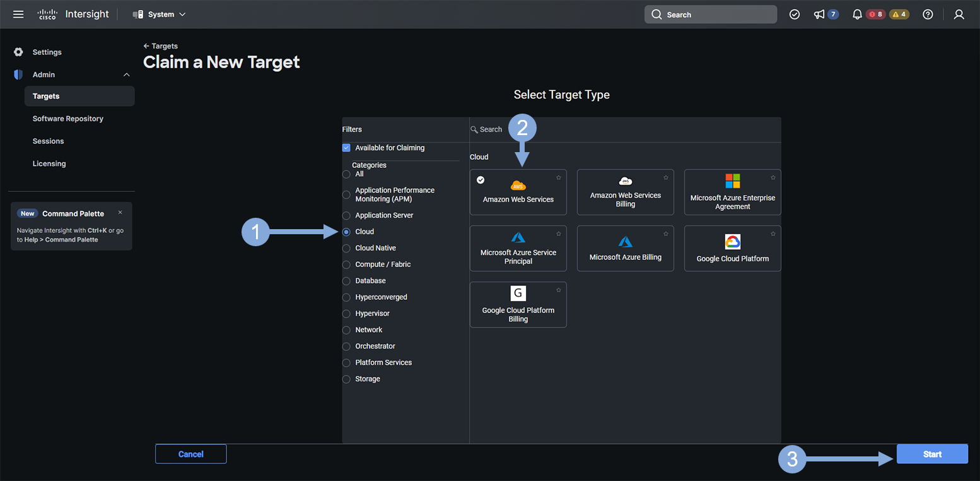
Task: Click the Admin shield icon
Action: coord(18,74)
